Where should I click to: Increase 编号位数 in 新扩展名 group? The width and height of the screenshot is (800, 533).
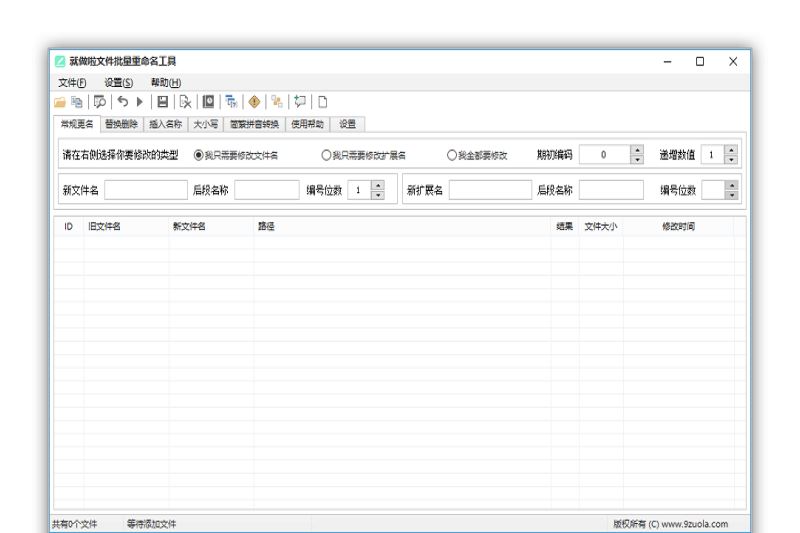tap(731, 186)
